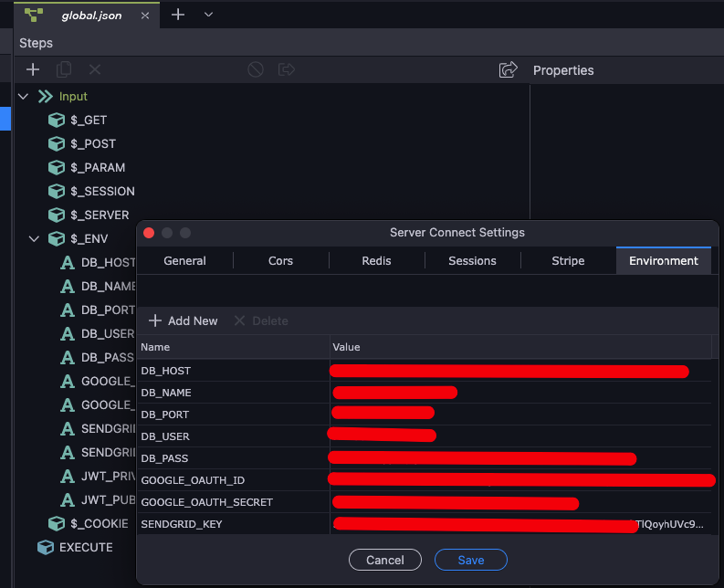Viewport: 724px width, 588px height.
Task: Click the disable step circle-slash icon
Action: [256, 69]
